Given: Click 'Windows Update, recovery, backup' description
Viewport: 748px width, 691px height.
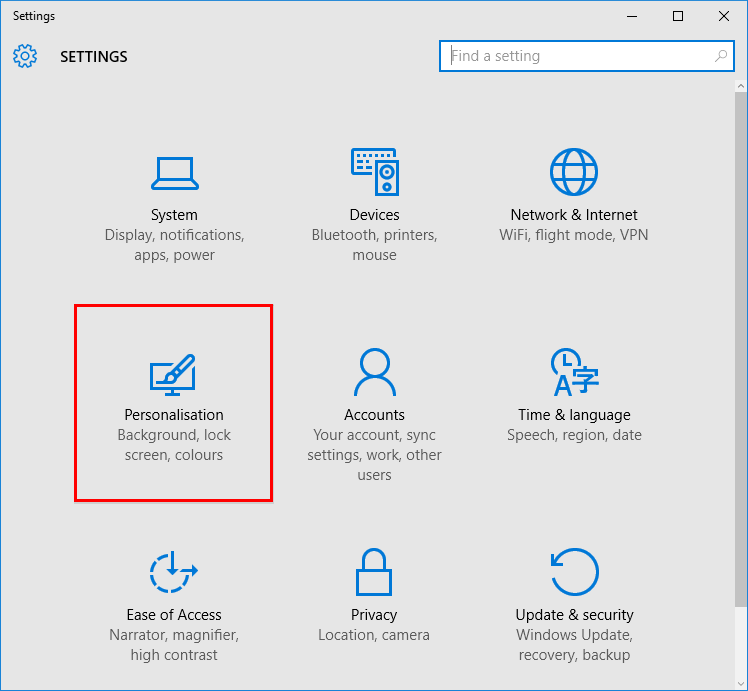Looking at the screenshot, I should pos(574,645).
